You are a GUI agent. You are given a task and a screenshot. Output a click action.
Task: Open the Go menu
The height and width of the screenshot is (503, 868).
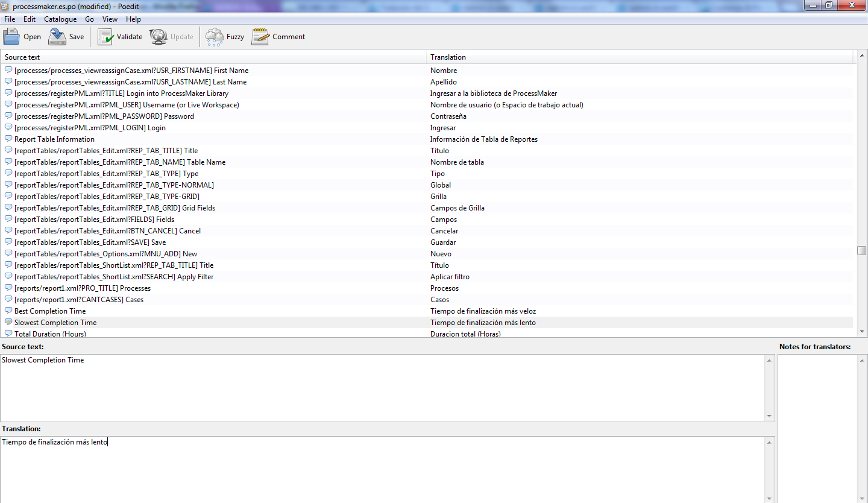pyautogui.click(x=89, y=19)
